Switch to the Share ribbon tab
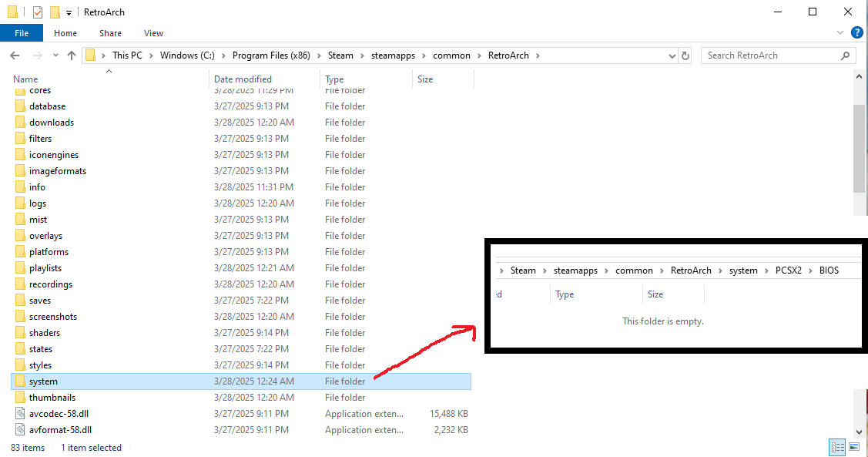This screenshot has height=457, width=868. (110, 33)
